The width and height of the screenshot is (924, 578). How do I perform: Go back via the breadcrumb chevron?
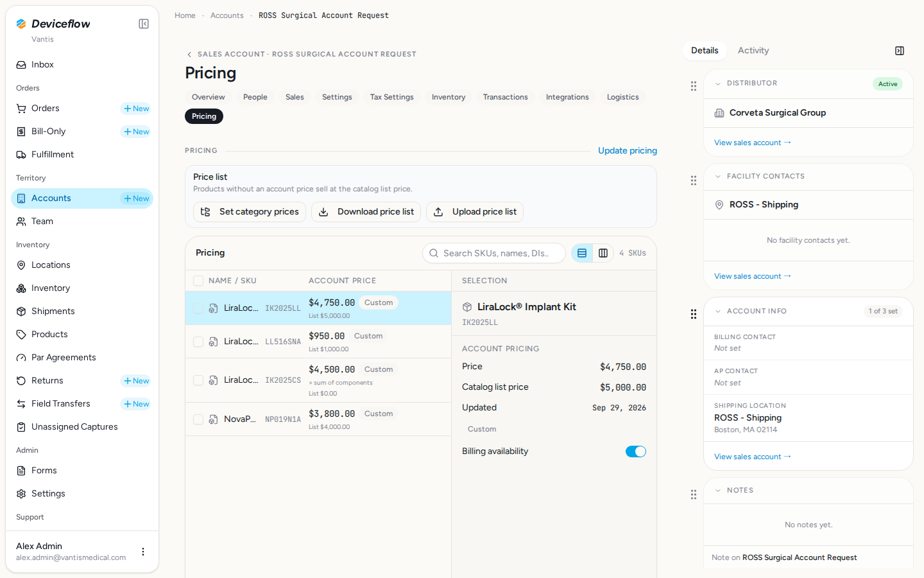click(189, 55)
